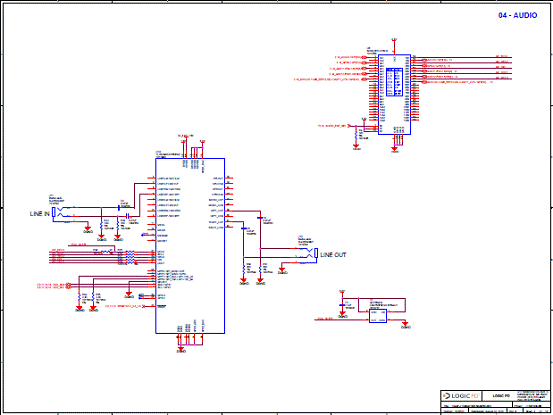Click the LINE IN text label

[40, 214]
